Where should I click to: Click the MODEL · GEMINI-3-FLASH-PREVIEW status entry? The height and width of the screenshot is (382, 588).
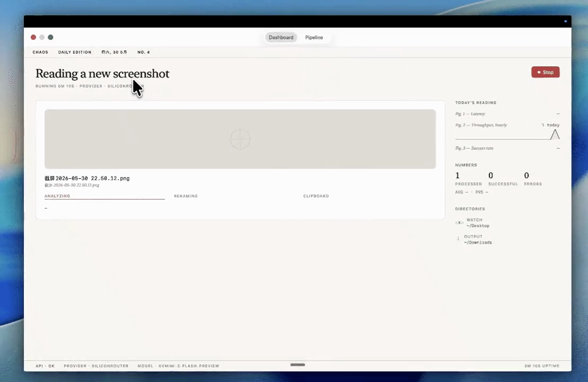click(x=178, y=366)
